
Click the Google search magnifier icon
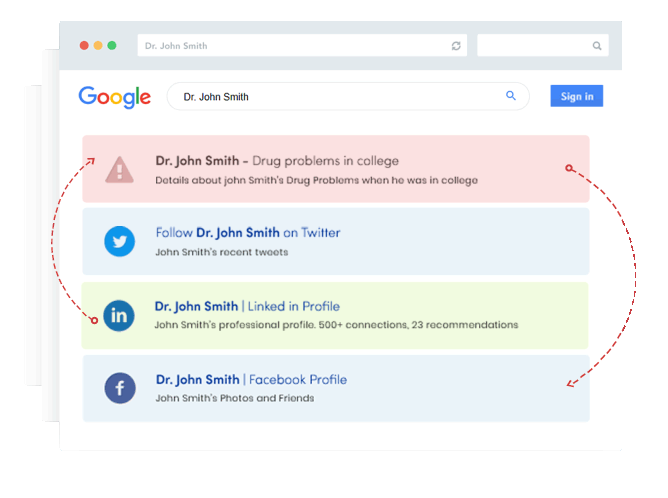[511, 96]
